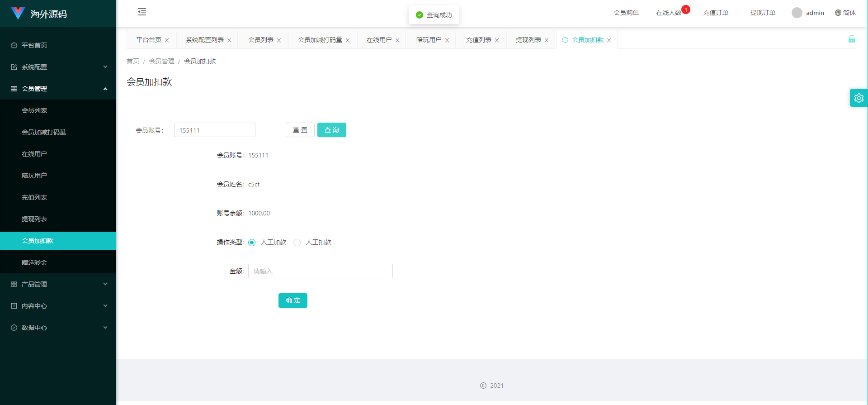Click the admin avatar icon

797,13
